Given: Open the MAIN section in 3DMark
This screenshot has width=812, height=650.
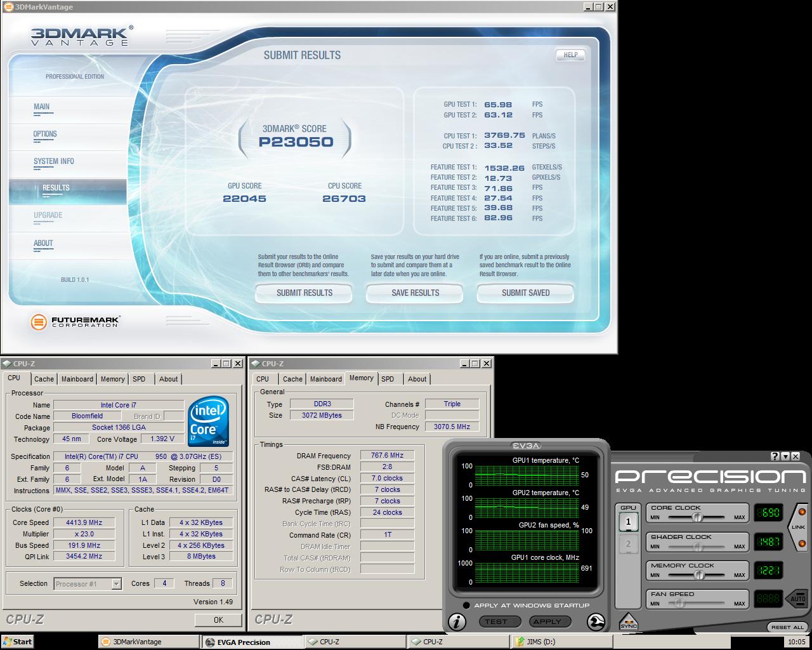Looking at the screenshot, I should 42,107.
